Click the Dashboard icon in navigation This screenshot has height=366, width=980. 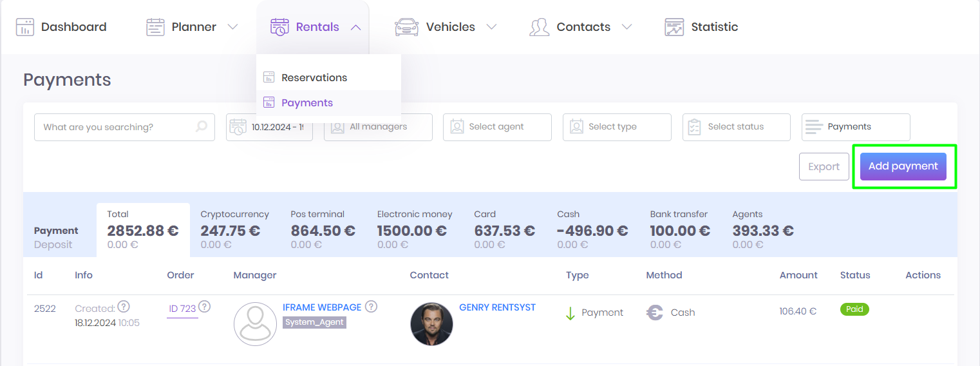24,27
